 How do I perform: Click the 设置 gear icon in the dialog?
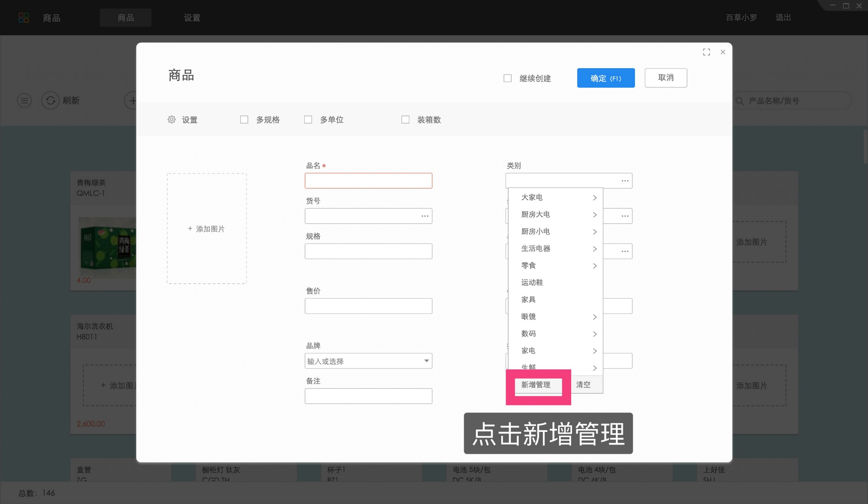pos(172,119)
